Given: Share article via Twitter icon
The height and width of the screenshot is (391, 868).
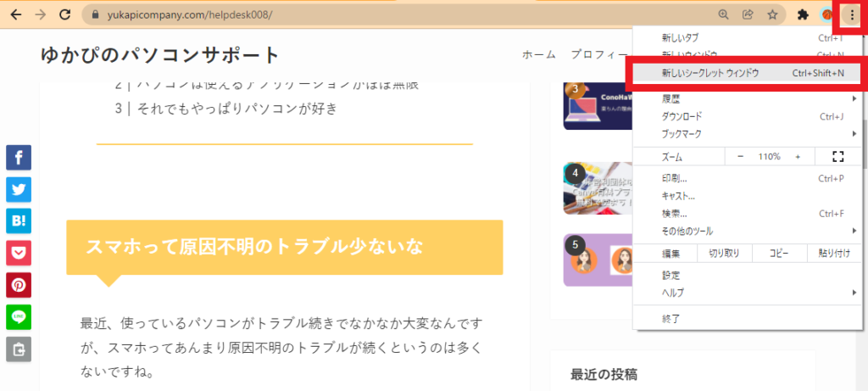Looking at the screenshot, I should 19,189.
